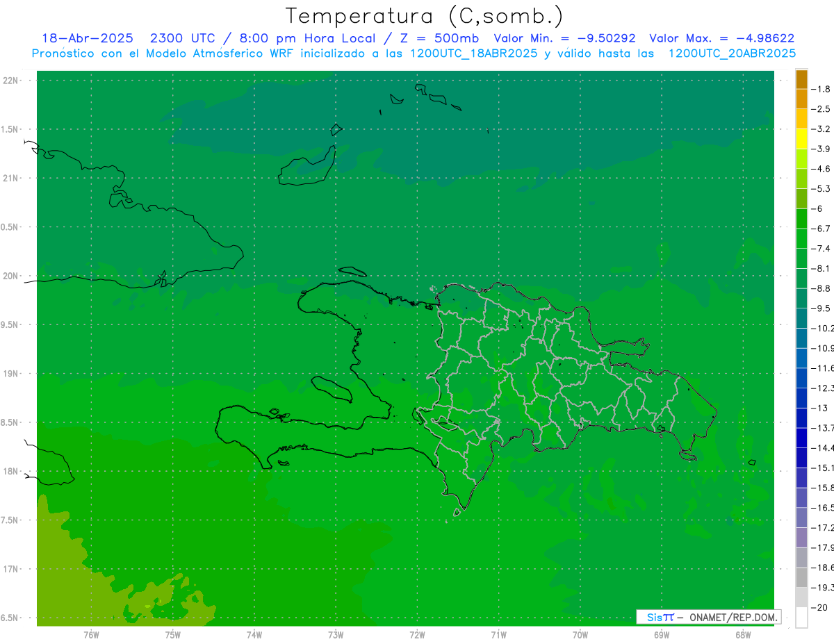Click the '21N' latitude label
This screenshot has width=834, height=644.
pos(12,179)
